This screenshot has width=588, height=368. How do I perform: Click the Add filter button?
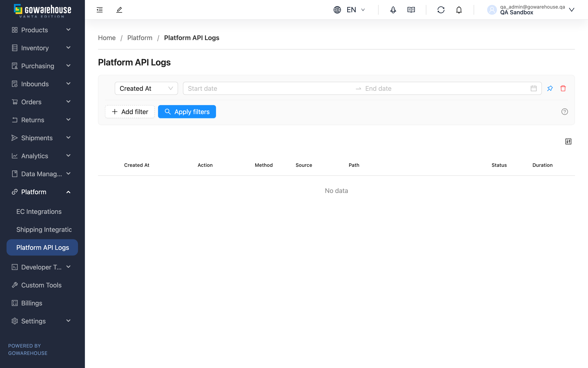(130, 112)
